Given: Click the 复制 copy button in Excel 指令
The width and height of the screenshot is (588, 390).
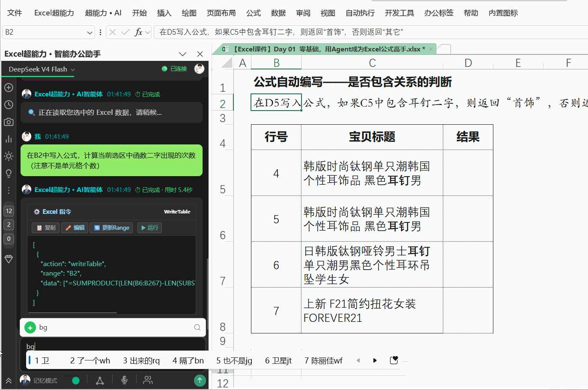Looking at the screenshot, I should click(x=46, y=228).
